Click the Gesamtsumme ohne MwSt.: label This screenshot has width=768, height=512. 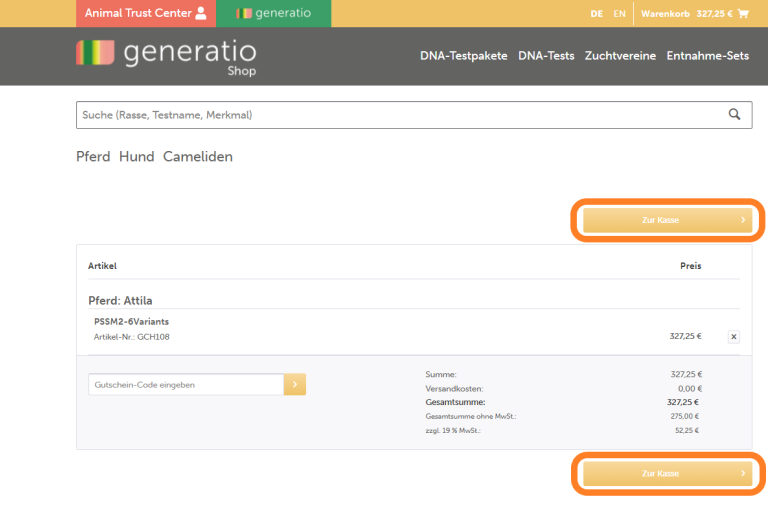click(x=471, y=416)
